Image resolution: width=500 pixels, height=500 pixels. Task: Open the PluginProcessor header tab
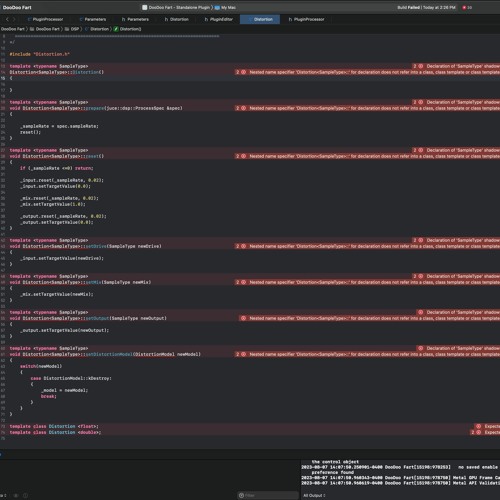click(x=306, y=19)
